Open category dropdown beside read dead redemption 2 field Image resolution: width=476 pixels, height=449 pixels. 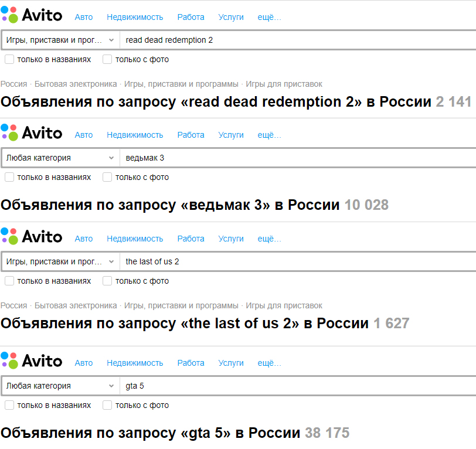pyautogui.click(x=60, y=40)
